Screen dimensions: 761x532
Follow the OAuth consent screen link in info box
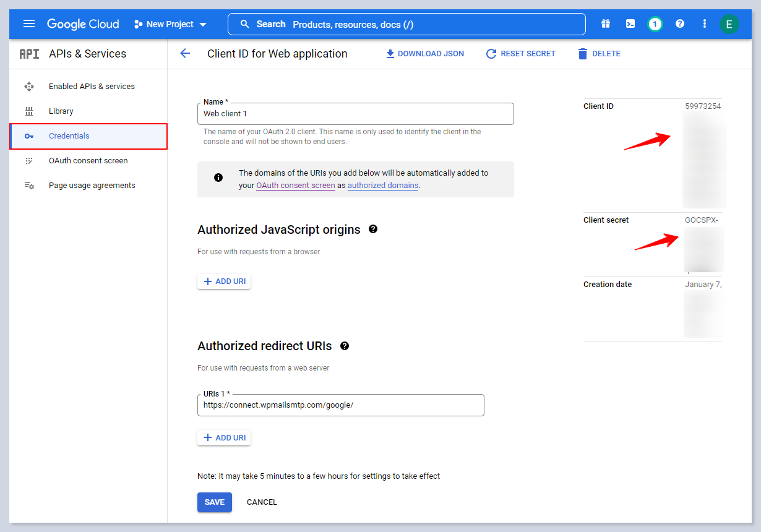(296, 185)
